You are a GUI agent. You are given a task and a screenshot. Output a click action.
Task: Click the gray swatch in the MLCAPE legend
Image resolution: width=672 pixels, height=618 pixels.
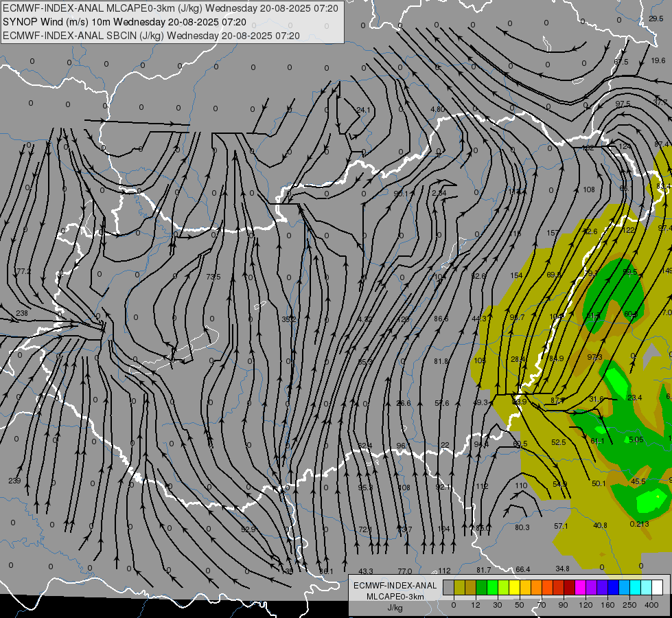[448, 587]
